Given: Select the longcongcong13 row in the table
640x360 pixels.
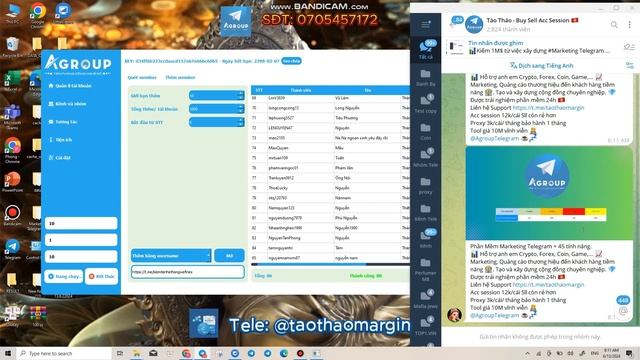Looking at the screenshot, I should point(330,108).
